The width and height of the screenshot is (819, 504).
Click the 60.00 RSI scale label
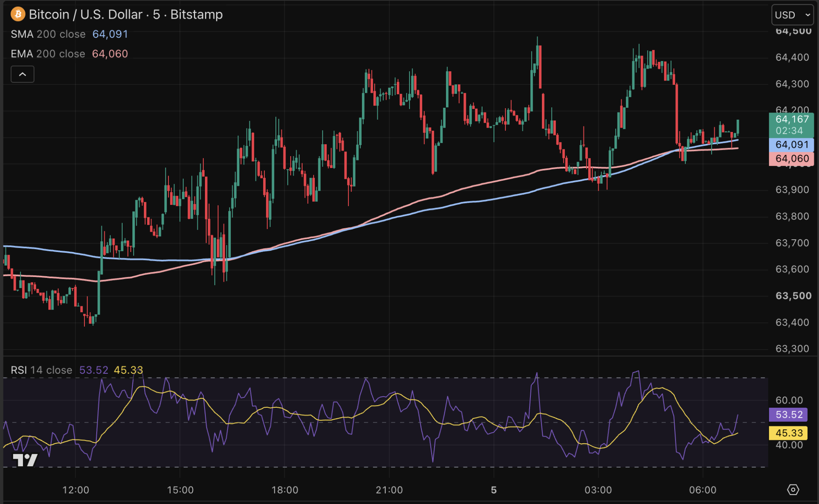(x=789, y=400)
